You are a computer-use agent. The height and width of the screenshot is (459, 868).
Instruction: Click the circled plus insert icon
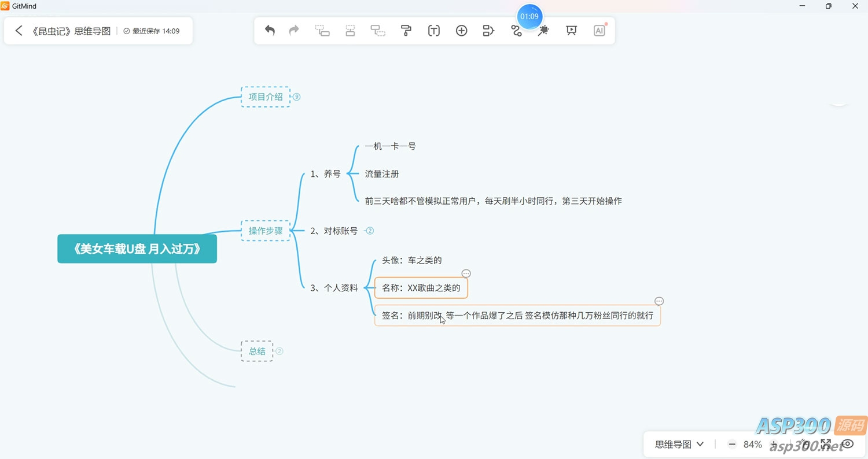pyautogui.click(x=461, y=31)
